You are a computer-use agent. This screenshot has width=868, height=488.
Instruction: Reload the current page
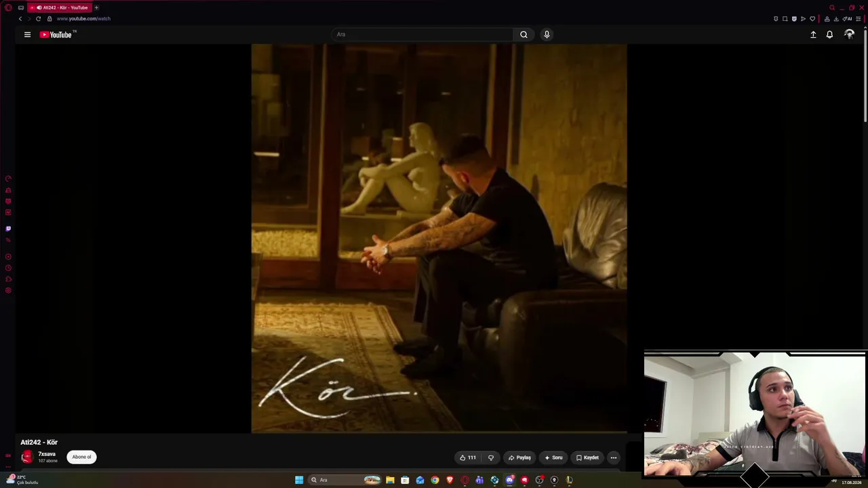(x=38, y=19)
